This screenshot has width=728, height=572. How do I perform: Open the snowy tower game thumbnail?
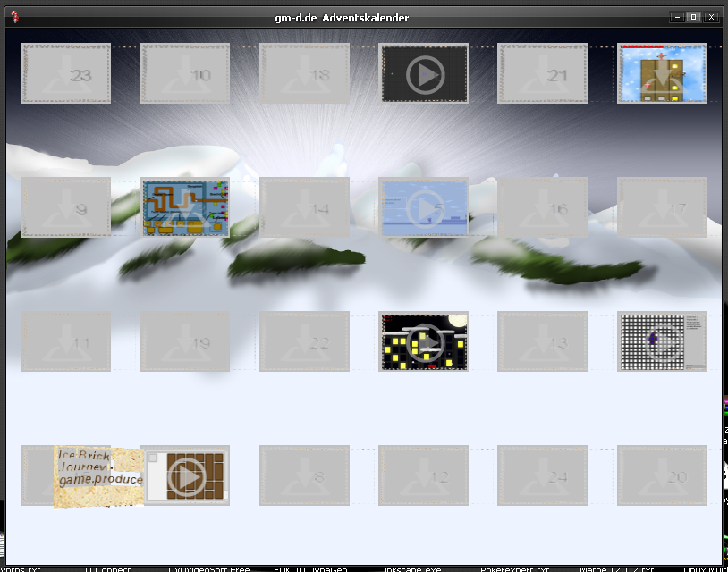(x=662, y=74)
